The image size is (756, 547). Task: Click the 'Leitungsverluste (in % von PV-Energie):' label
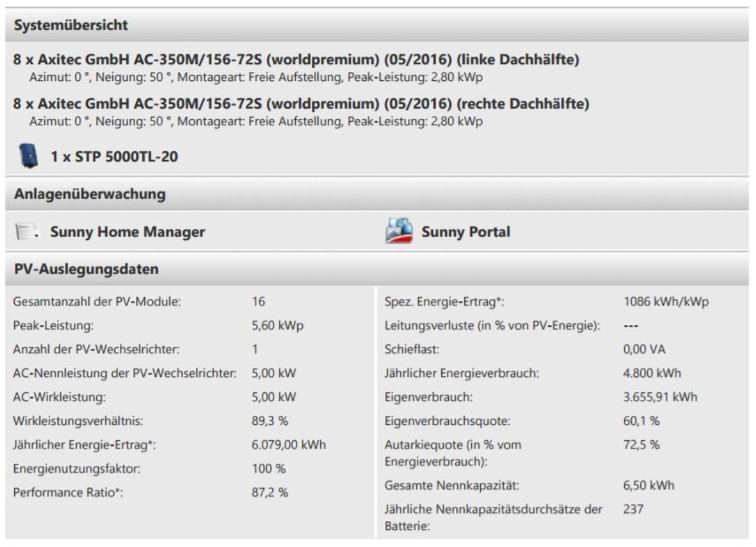point(493,325)
